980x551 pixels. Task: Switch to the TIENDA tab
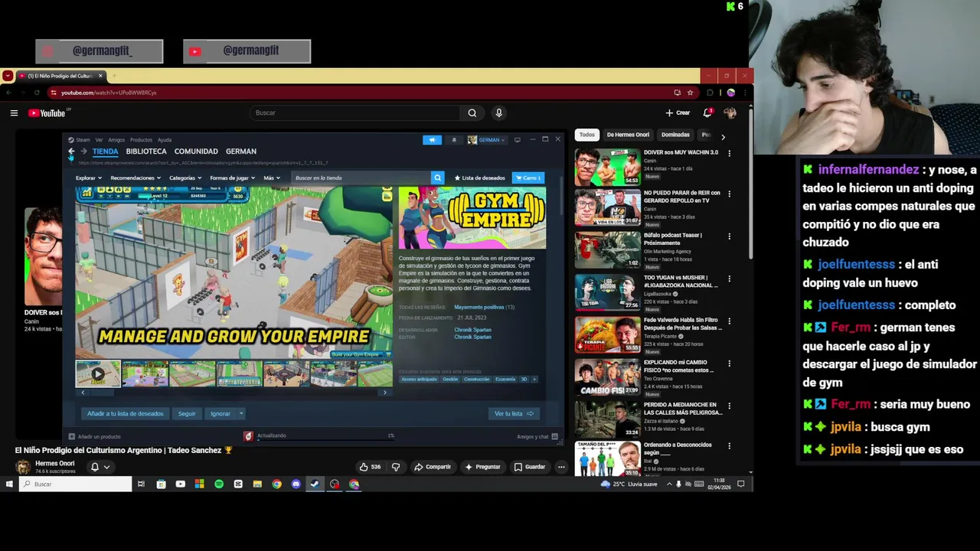pos(105,152)
